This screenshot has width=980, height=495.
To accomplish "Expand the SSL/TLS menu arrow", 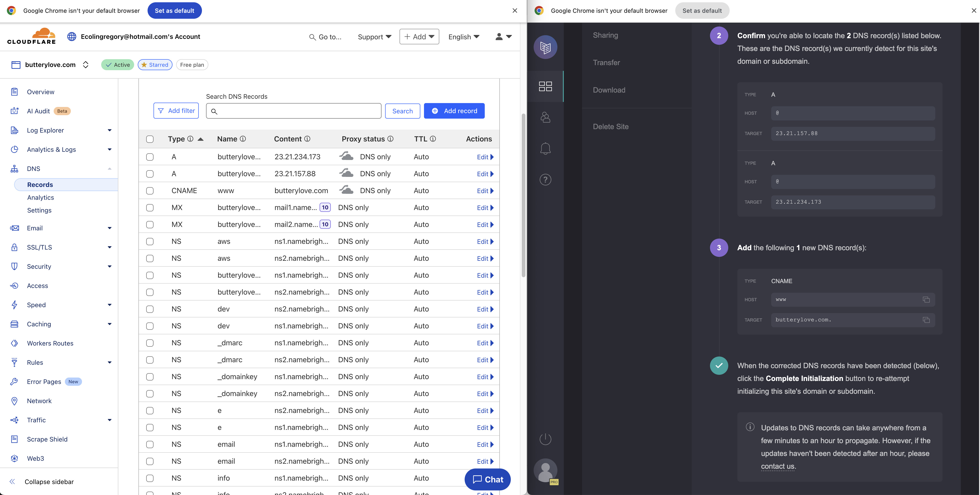I will coord(110,247).
